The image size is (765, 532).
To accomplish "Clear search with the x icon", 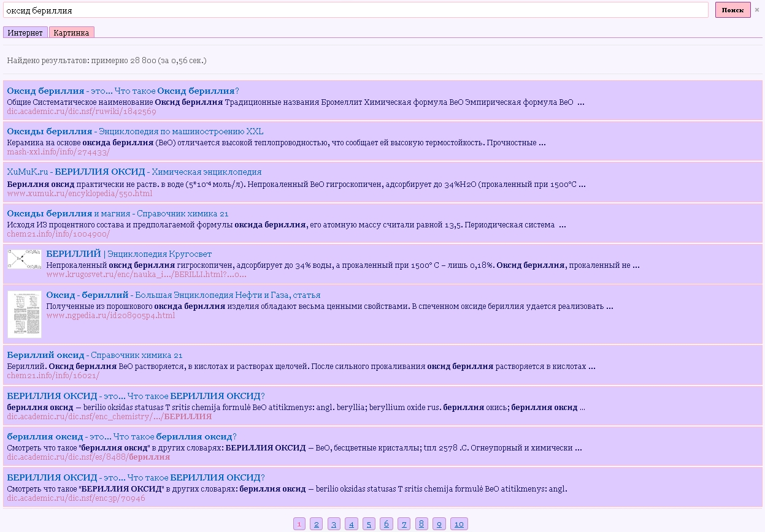I will point(756,10).
